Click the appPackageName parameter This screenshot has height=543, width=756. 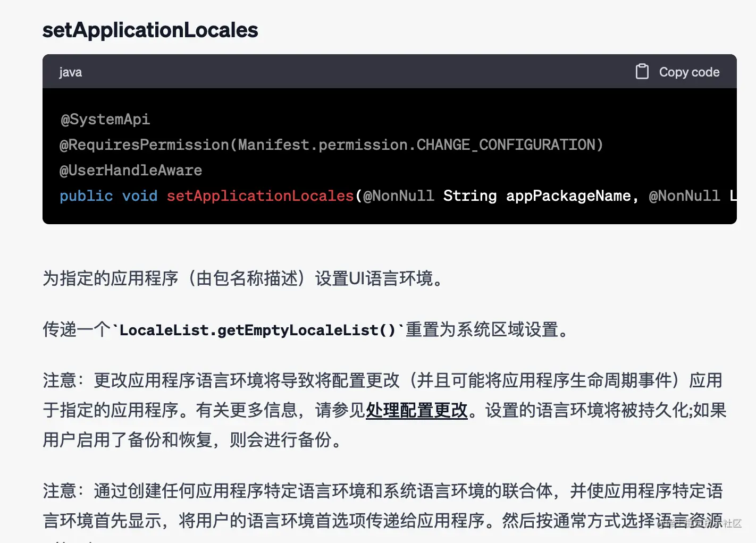click(568, 196)
